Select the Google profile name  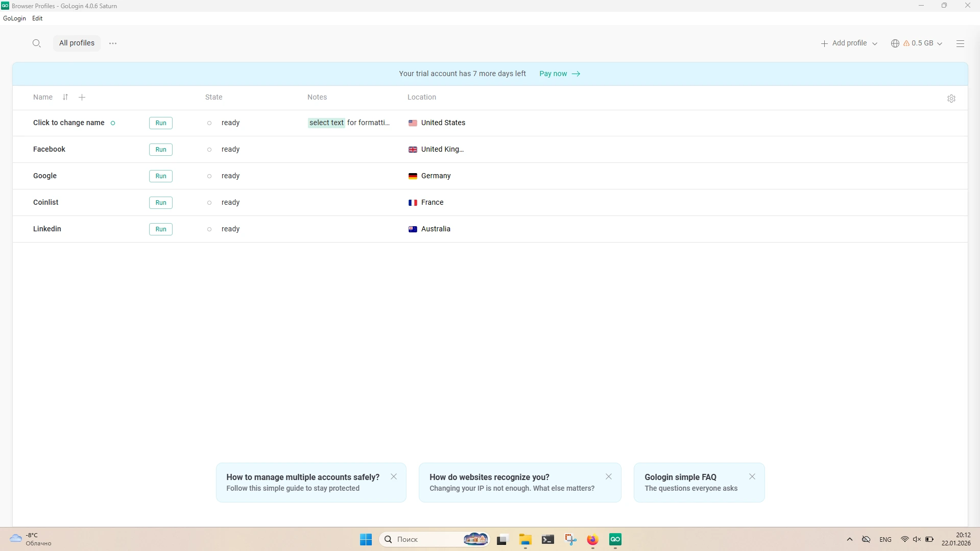[x=45, y=176]
